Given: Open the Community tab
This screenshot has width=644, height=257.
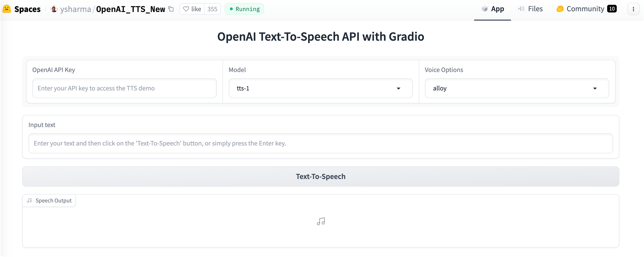Looking at the screenshot, I should [585, 9].
